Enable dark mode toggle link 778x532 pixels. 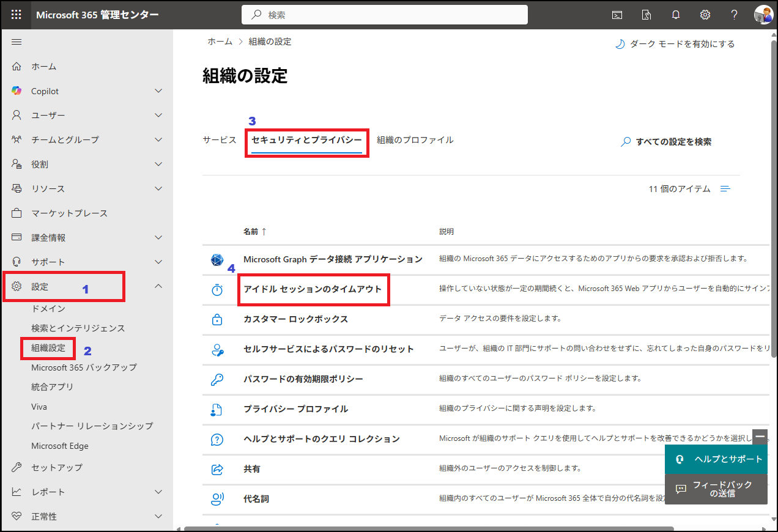[x=675, y=44]
